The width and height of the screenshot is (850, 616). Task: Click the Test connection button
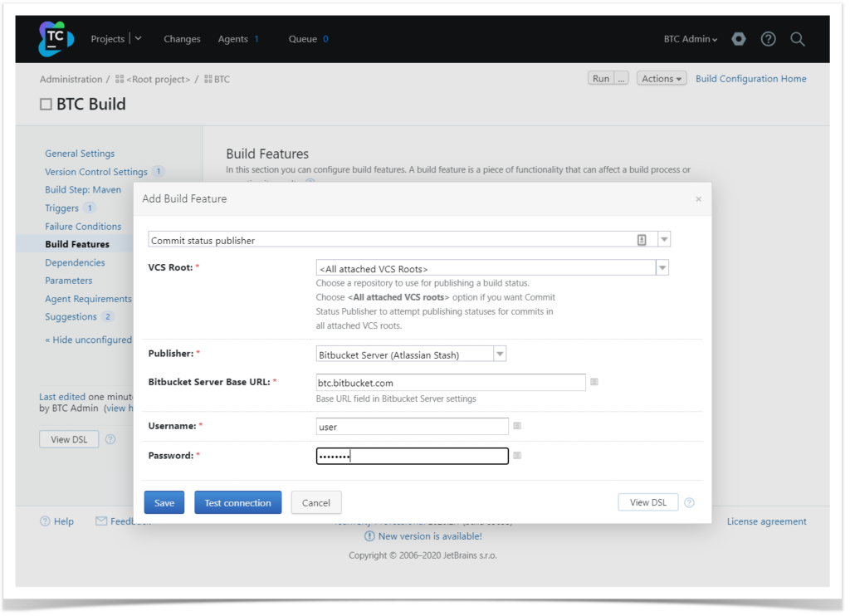coord(237,501)
